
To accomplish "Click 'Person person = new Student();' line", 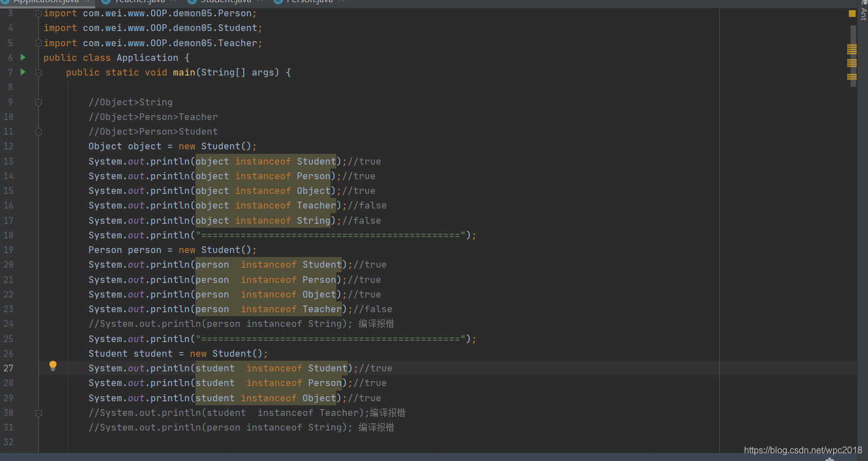I will tap(172, 250).
